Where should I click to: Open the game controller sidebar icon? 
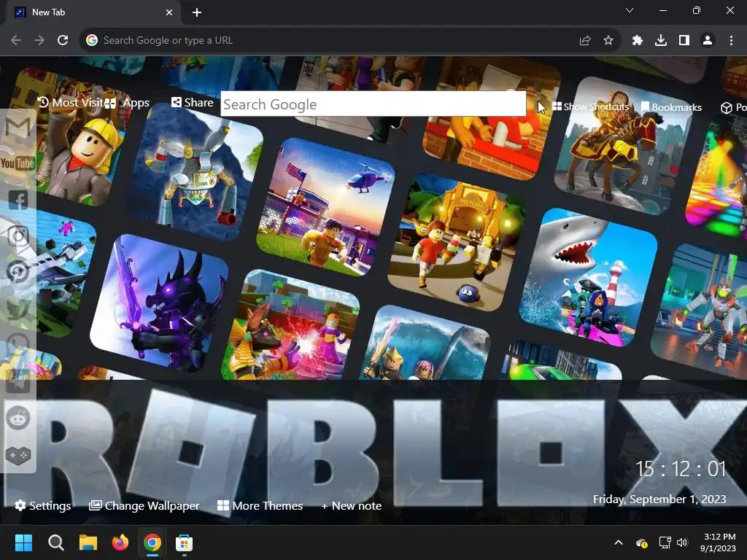[x=18, y=455]
